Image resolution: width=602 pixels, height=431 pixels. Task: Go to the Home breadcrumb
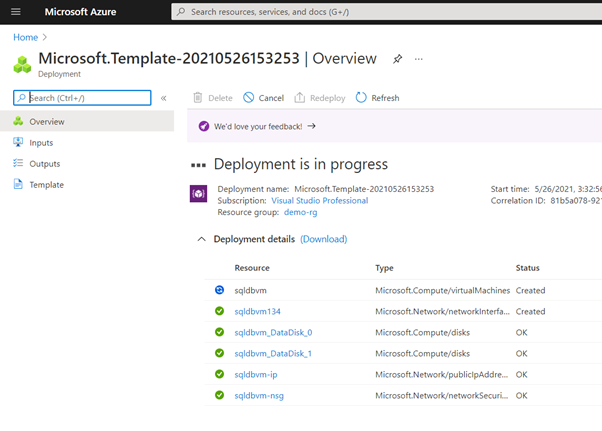pos(25,37)
